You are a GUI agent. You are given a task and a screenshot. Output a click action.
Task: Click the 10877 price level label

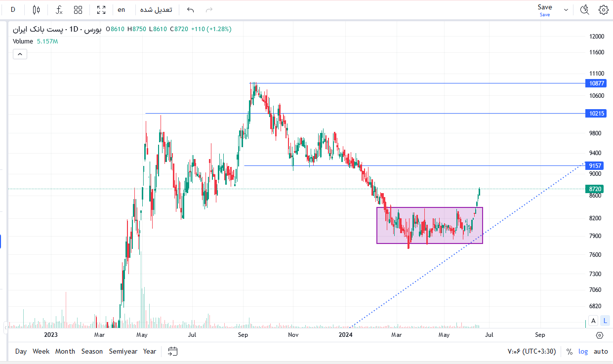595,83
